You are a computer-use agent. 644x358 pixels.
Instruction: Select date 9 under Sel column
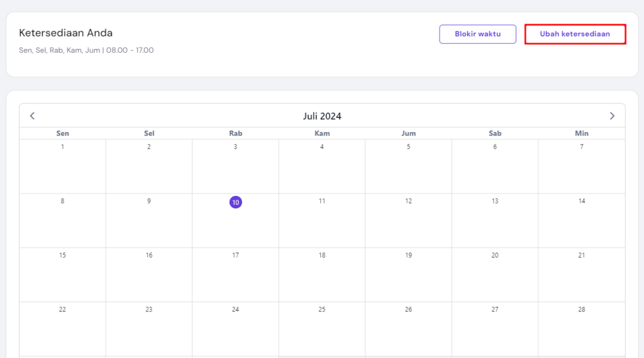tap(149, 201)
